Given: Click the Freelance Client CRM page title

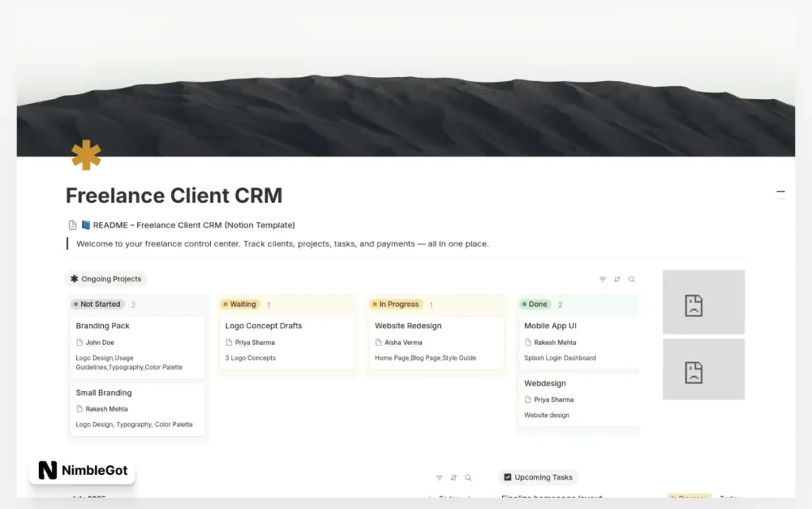Looking at the screenshot, I should (174, 196).
